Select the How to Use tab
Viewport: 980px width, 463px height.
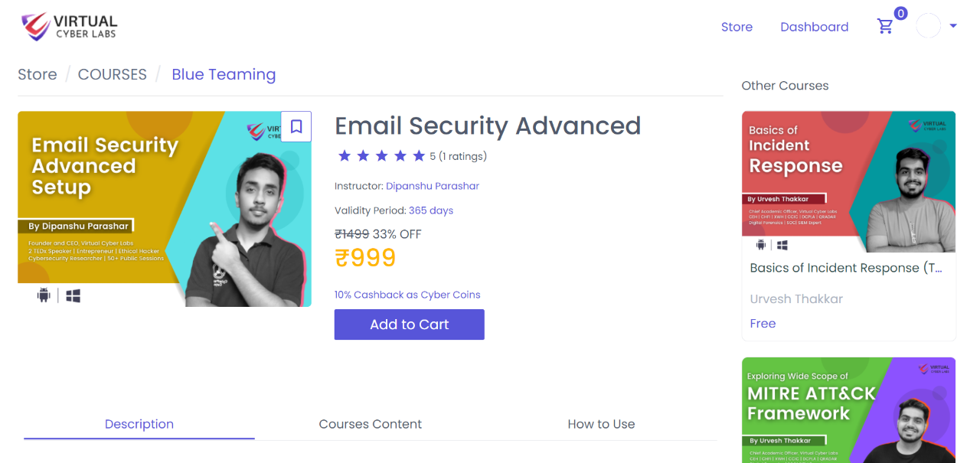coord(601,424)
